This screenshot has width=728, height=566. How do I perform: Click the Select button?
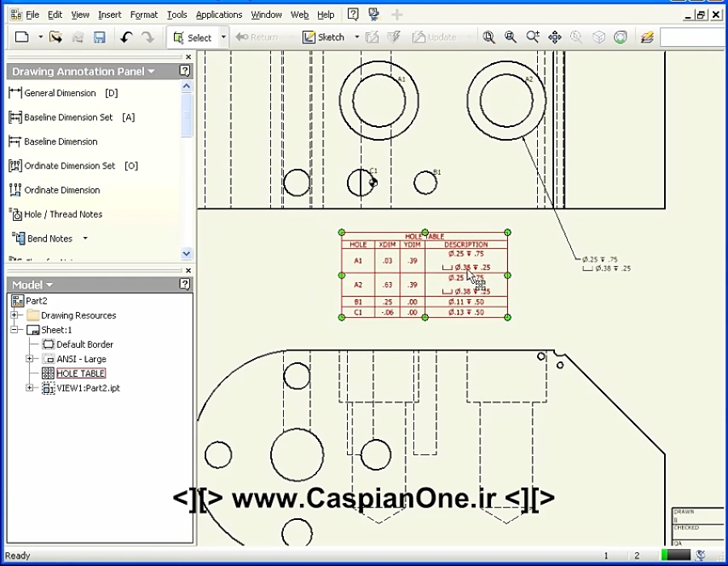[197, 36]
